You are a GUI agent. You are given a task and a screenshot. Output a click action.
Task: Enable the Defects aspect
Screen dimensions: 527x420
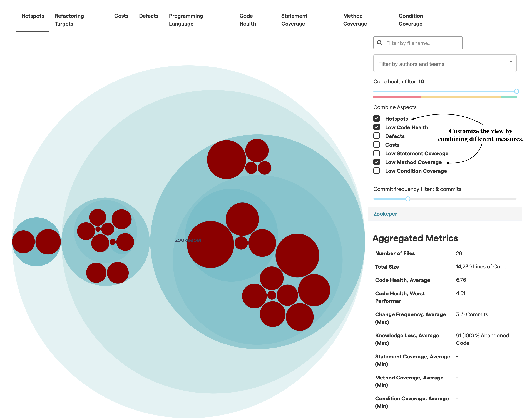click(376, 136)
